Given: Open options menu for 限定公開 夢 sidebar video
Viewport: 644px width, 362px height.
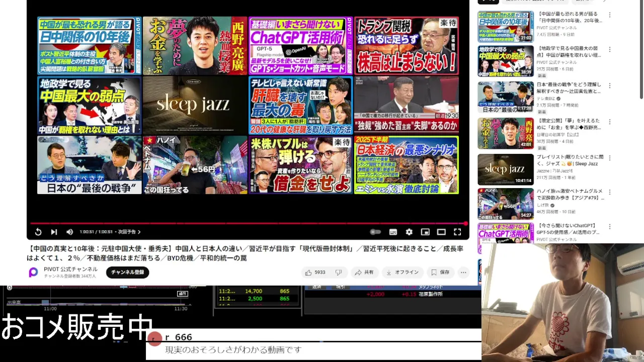Looking at the screenshot, I should tap(610, 122).
